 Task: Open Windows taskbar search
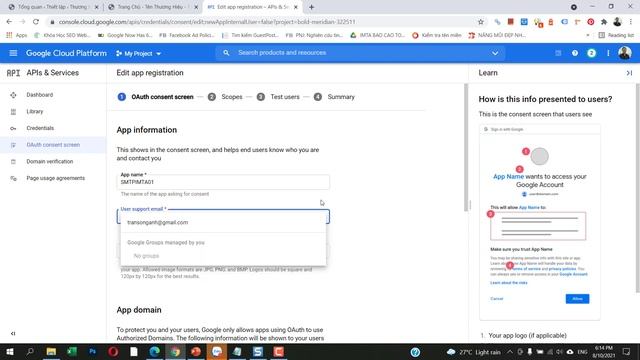point(30,351)
